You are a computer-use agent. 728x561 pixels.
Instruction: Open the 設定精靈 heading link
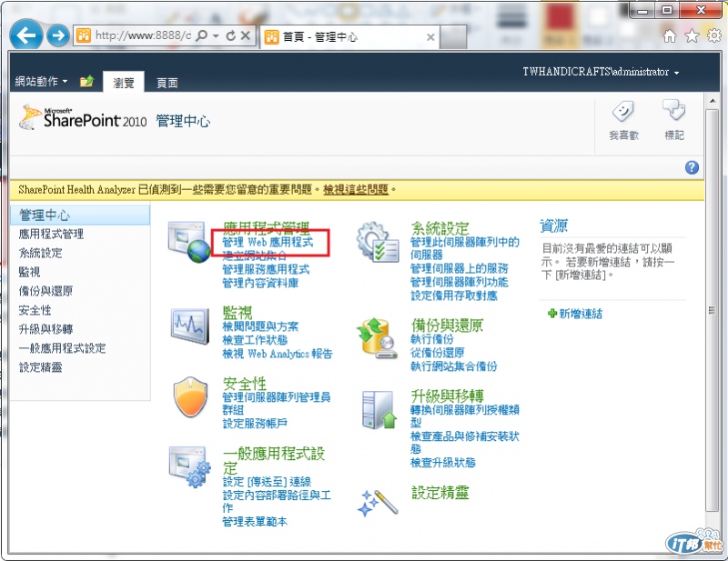[440, 492]
